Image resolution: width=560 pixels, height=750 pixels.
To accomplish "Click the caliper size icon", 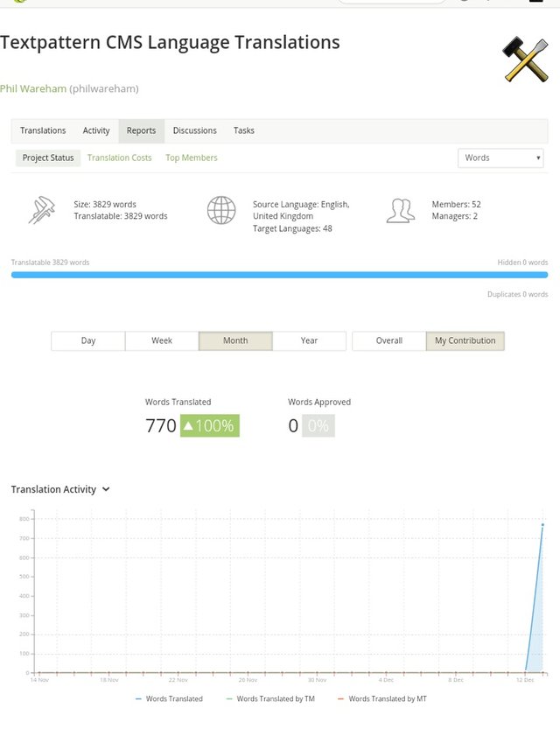I will [42, 210].
